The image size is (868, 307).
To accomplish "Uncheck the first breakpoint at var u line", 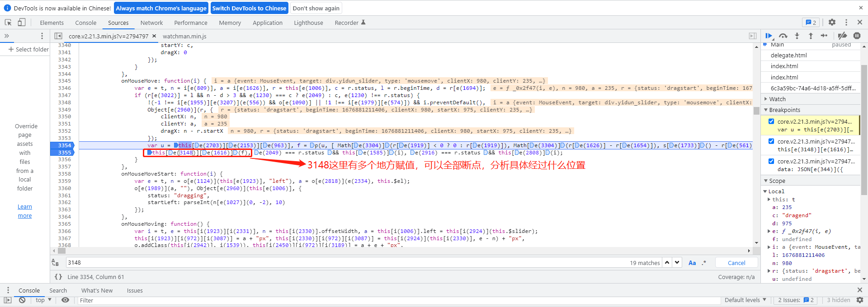I will (x=771, y=121).
